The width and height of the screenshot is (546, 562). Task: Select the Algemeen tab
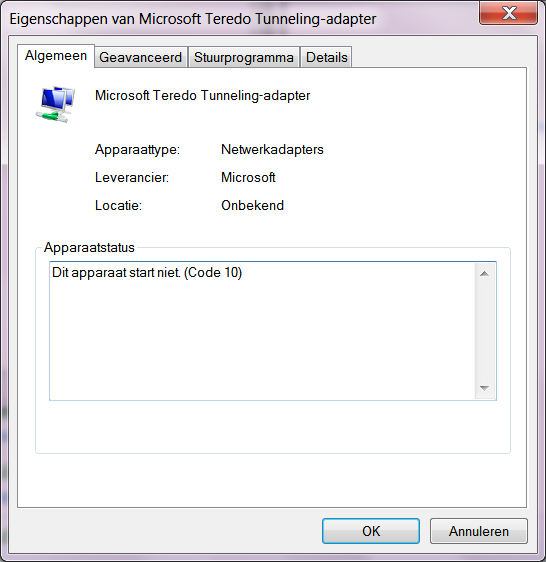[x=56, y=56]
